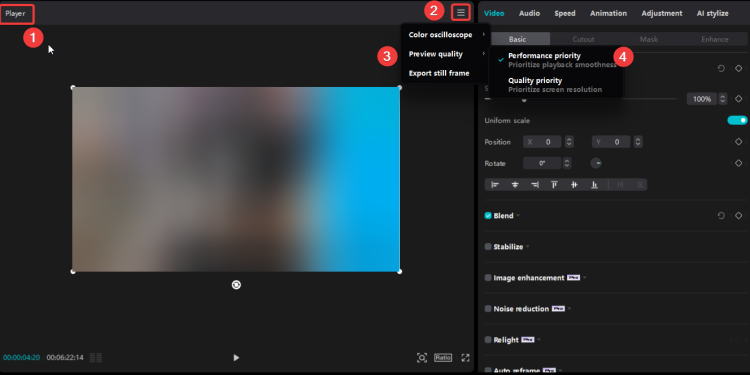The height and width of the screenshot is (375, 750).
Task: Click the Position X stepper arrows
Action: click(569, 142)
